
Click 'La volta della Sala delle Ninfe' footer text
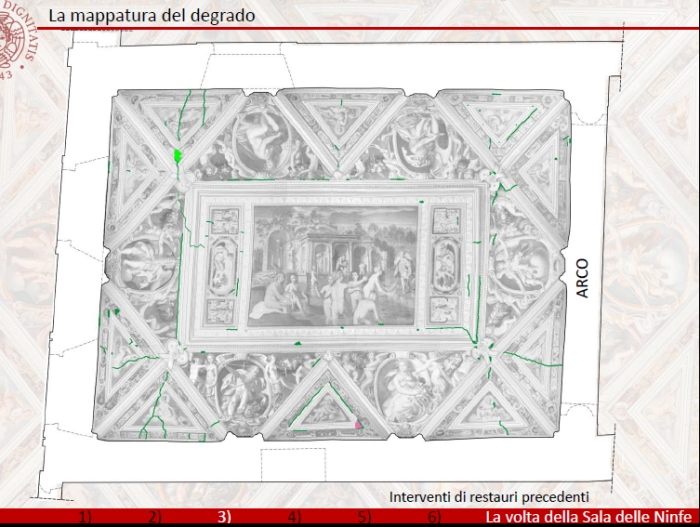590,517
